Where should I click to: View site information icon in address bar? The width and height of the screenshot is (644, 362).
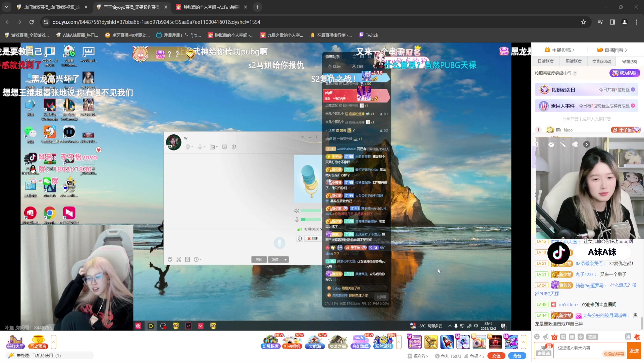point(46,22)
